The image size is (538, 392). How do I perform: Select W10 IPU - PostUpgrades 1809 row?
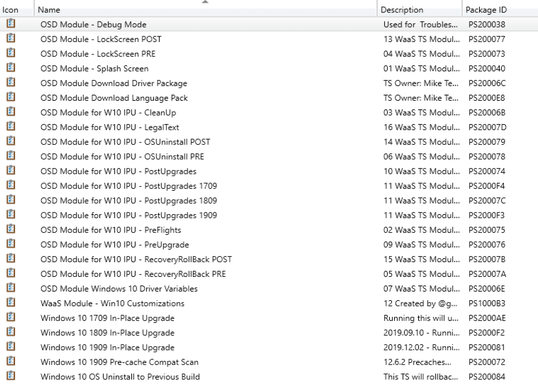pyautogui.click(x=129, y=201)
